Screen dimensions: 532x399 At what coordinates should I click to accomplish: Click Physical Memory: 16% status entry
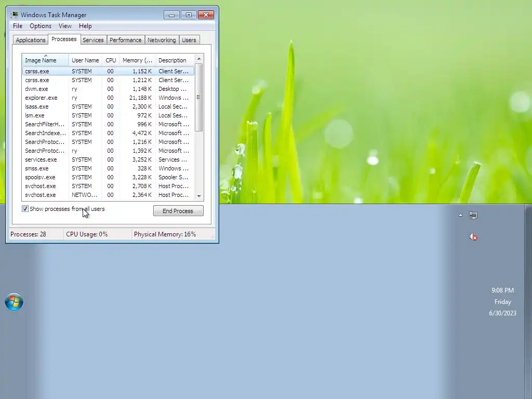[165, 234]
